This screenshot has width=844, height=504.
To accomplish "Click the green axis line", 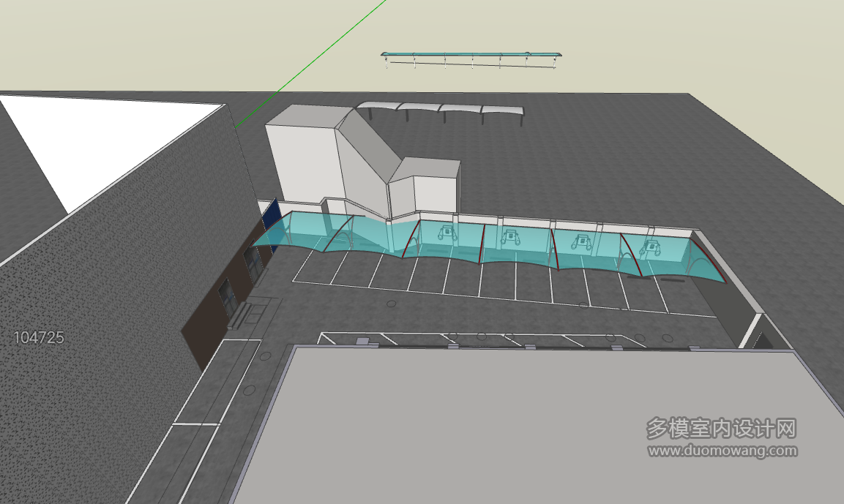I will 312,63.
